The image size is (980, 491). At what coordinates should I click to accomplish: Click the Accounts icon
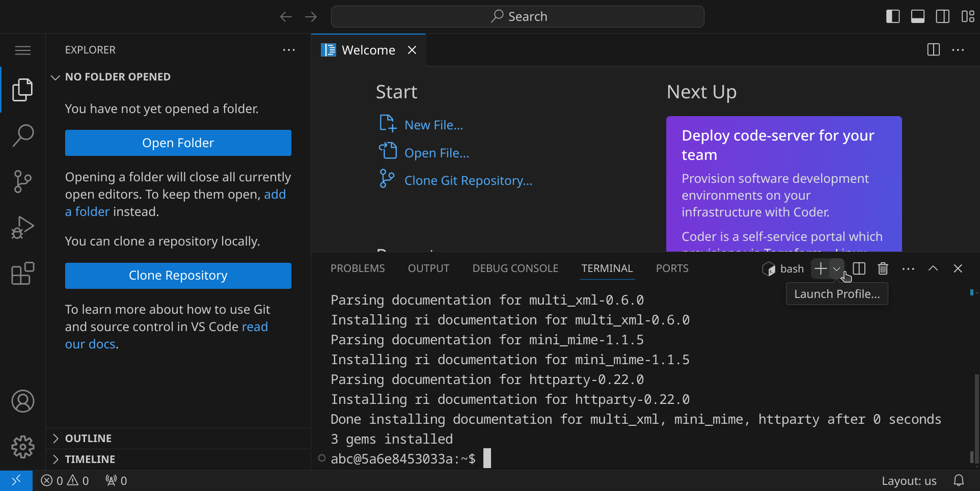coord(22,401)
